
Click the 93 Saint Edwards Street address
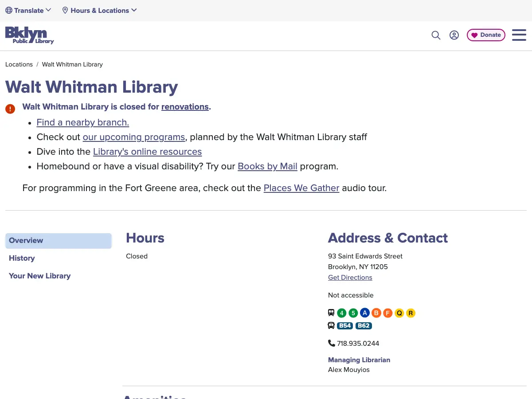365,256
